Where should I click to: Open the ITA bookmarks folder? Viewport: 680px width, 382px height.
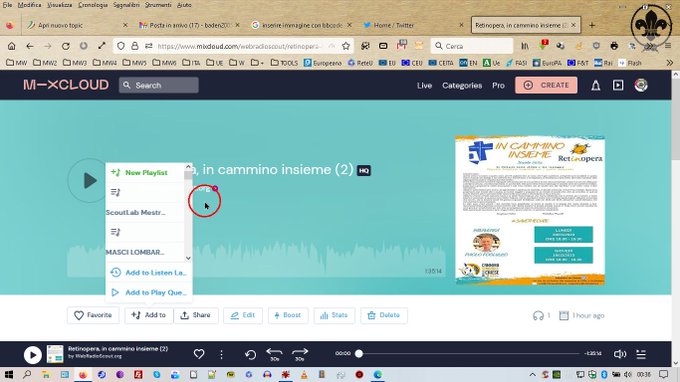[x=191, y=63]
